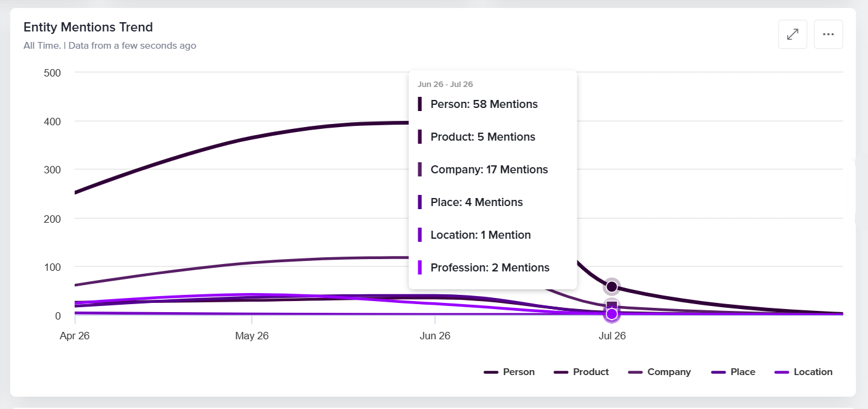Click the 100 y-axis value
Screen dimensions: 868x409
tap(52, 267)
